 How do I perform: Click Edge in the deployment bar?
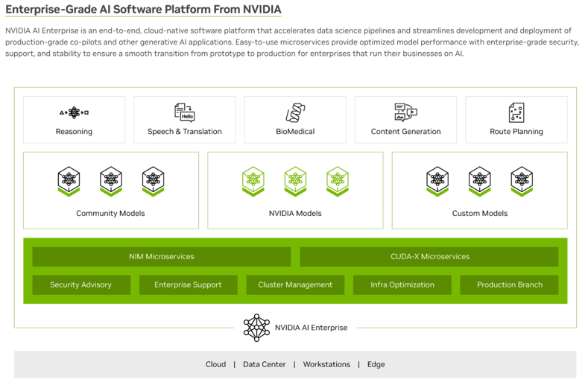376,364
